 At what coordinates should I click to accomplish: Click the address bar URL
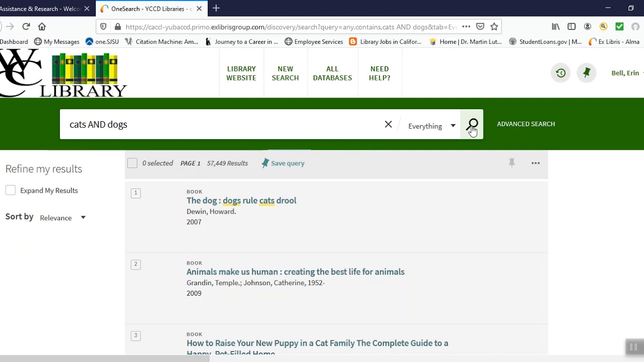coord(291,27)
